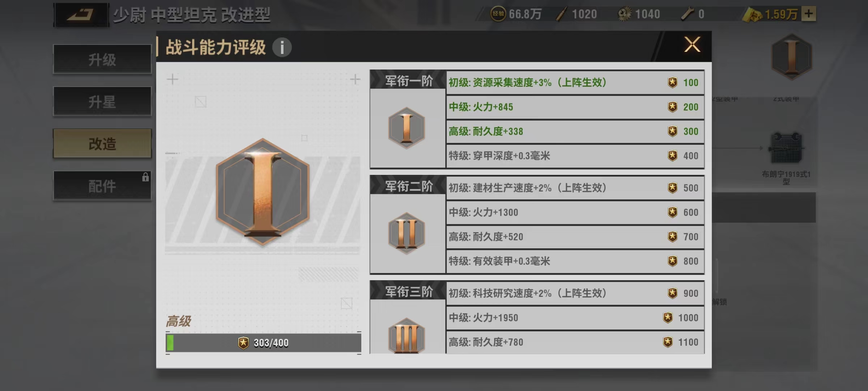Click the 高级: 耐久度+338 reward row
This screenshot has height=391, width=868.
pyautogui.click(x=575, y=131)
